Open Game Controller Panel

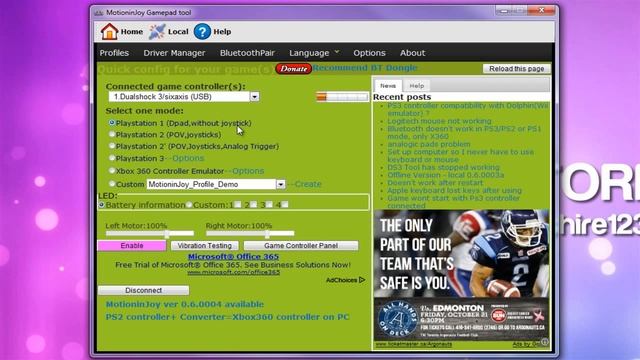[301, 245]
